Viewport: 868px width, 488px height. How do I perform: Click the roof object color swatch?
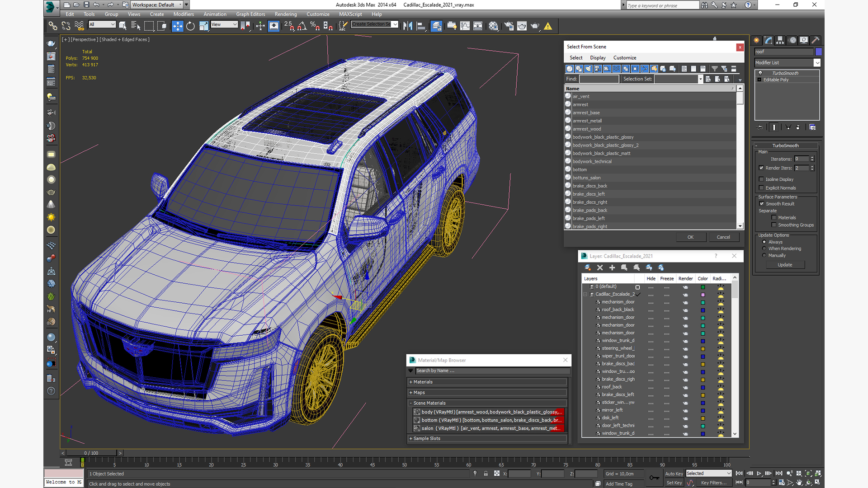[x=818, y=52]
